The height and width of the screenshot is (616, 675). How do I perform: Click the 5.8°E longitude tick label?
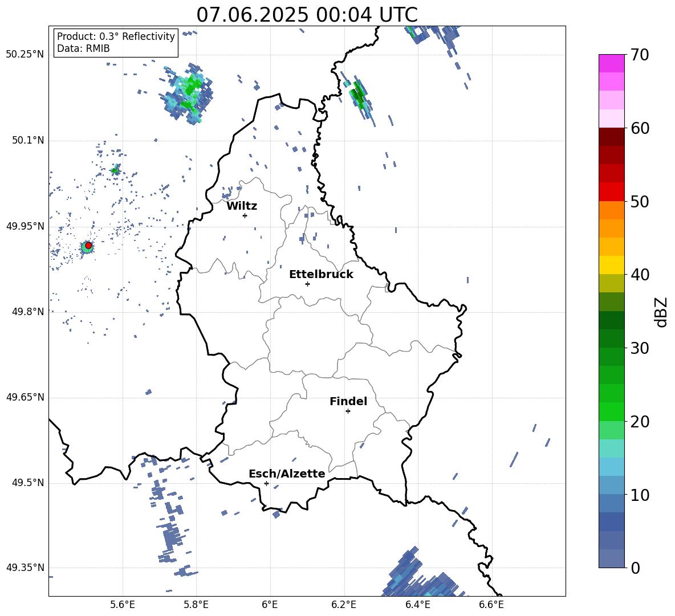click(196, 605)
